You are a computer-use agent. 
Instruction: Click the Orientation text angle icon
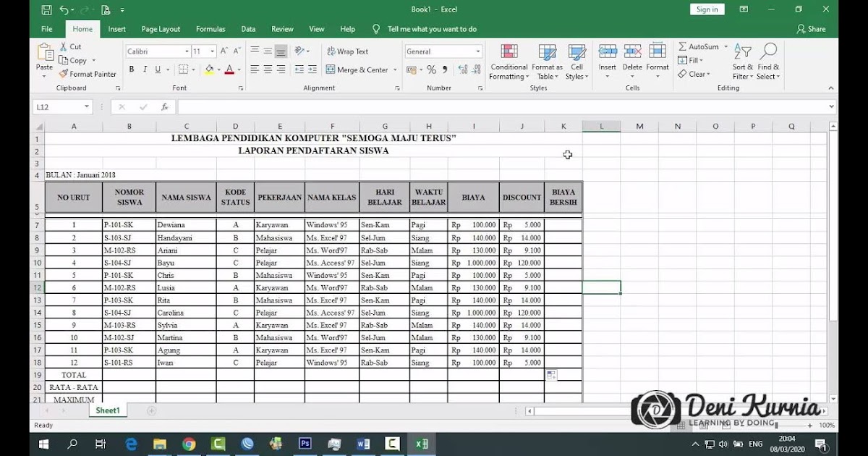tap(300, 51)
